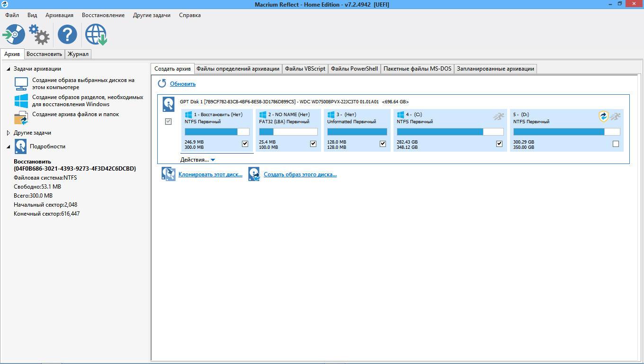The width and height of the screenshot is (644, 364).
Task: Click the folder icon for file archive
Action: (x=21, y=118)
